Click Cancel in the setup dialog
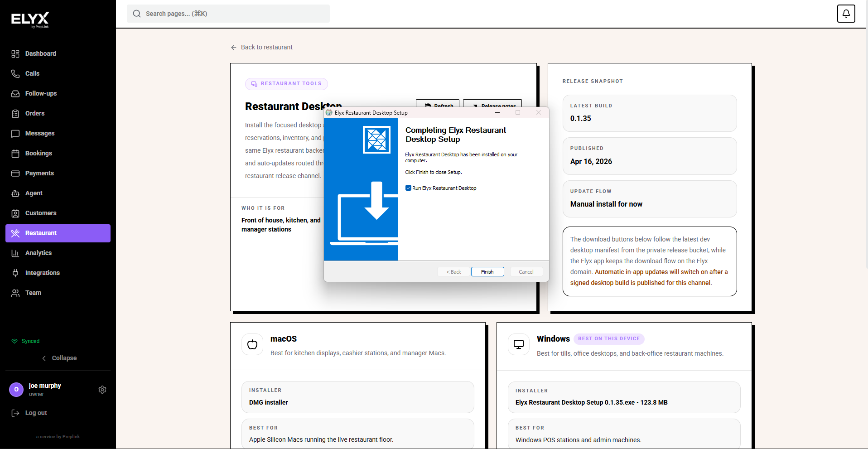Screen dimensions: 868x449 526,272
